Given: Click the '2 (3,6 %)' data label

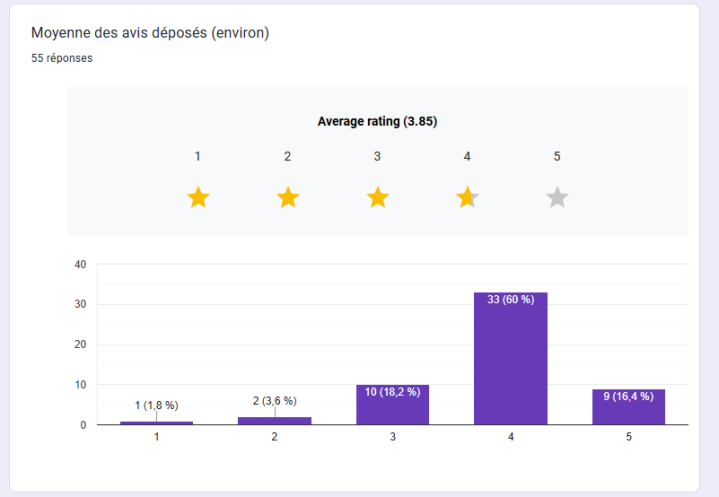Looking at the screenshot, I should (274, 401).
